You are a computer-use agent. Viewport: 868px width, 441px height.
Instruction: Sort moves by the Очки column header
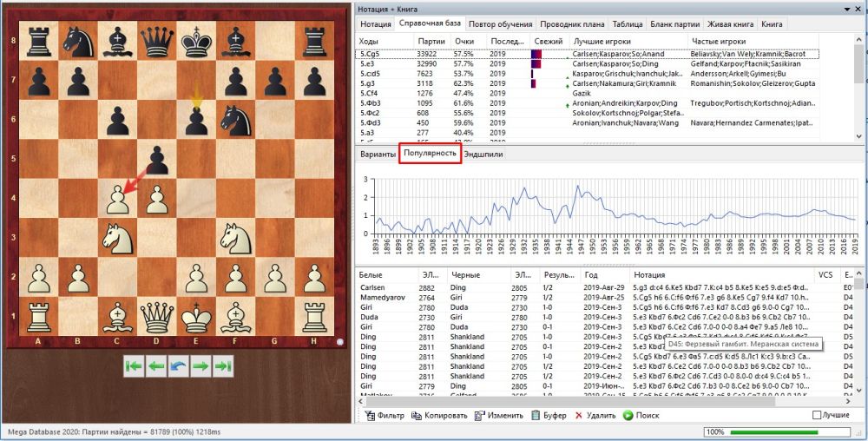click(x=464, y=41)
